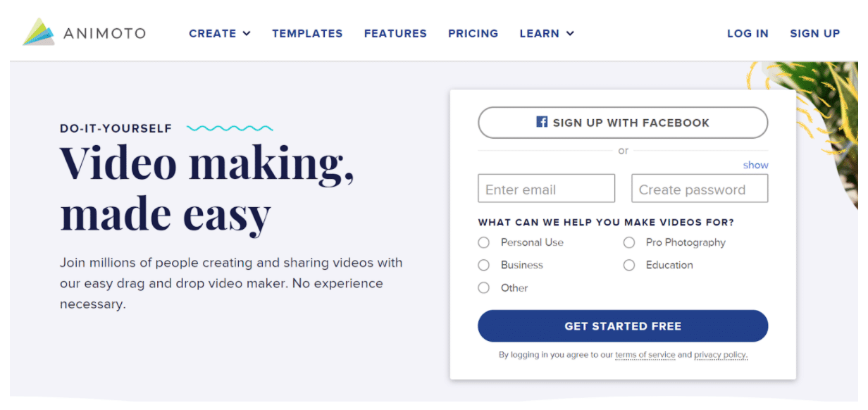Click the Facebook icon in the signup button

542,122
